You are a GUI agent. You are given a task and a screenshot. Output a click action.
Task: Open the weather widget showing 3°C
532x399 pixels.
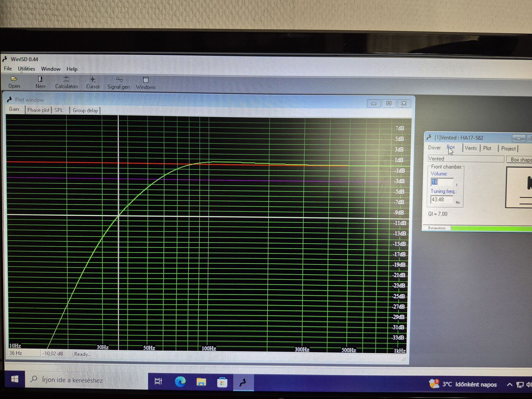[x=463, y=384]
